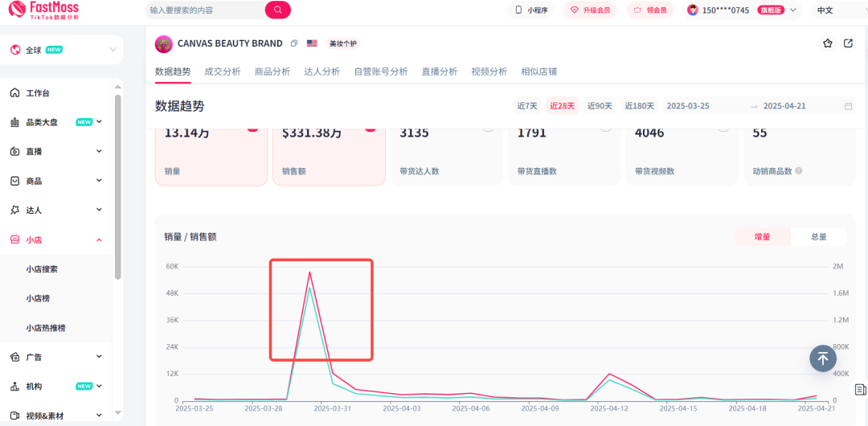Image resolution: width=868 pixels, height=426 pixels.
Task: Click the FastMoss logo
Action: tap(43, 10)
